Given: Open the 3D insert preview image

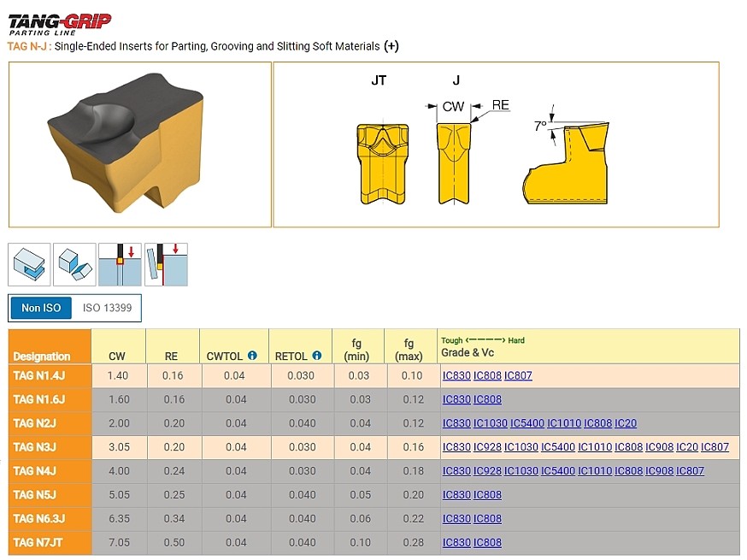Looking at the screenshot, I should tap(139, 144).
